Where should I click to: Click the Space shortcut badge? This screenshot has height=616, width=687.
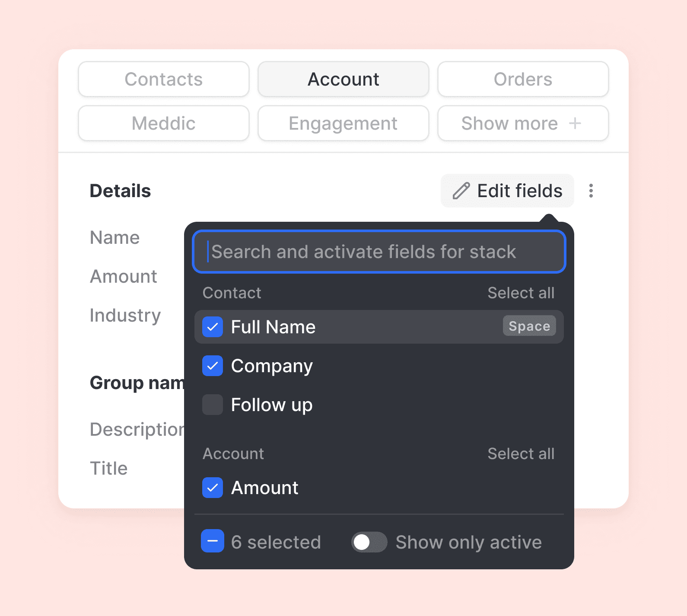point(529,326)
